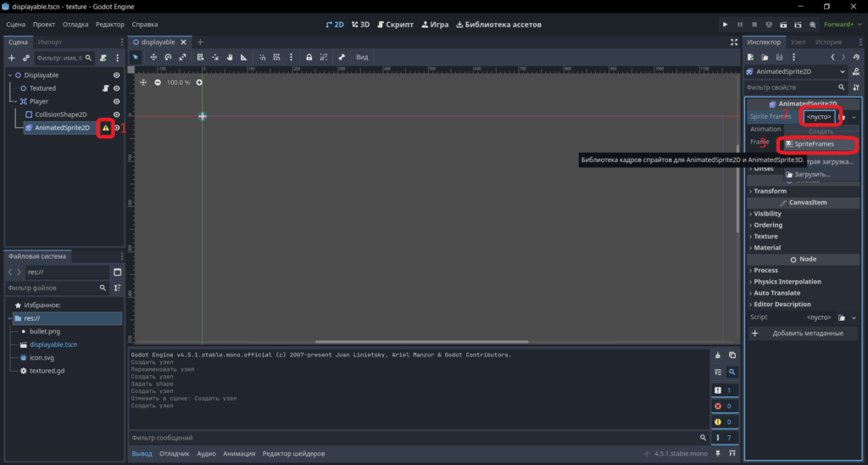
Task: Switch to the Узел tab
Action: point(798,42)
